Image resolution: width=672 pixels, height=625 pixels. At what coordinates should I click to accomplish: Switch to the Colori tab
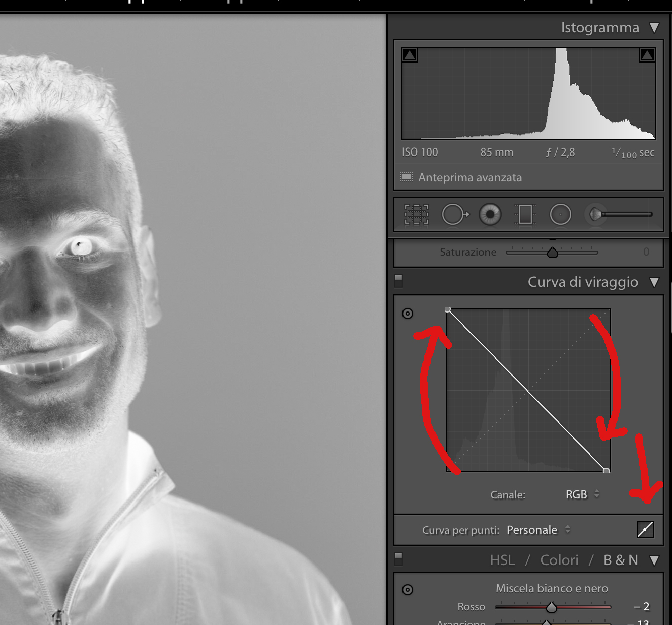tap(559, 560)
